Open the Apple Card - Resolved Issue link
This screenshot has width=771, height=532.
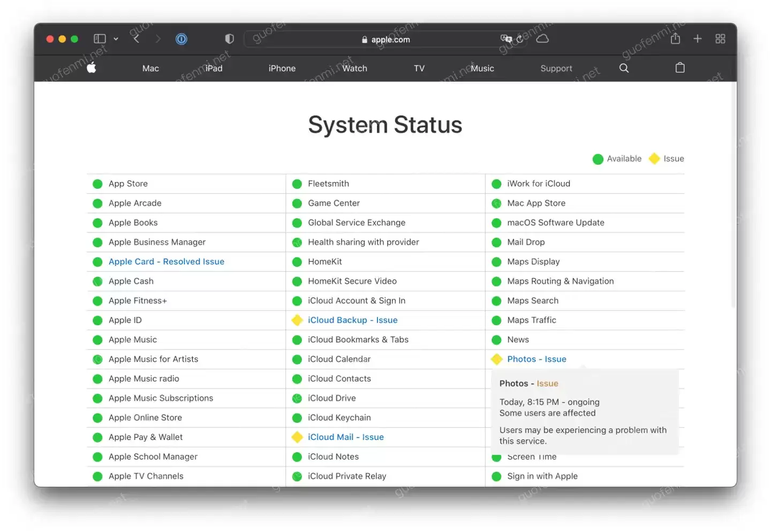tap(166, 261)
